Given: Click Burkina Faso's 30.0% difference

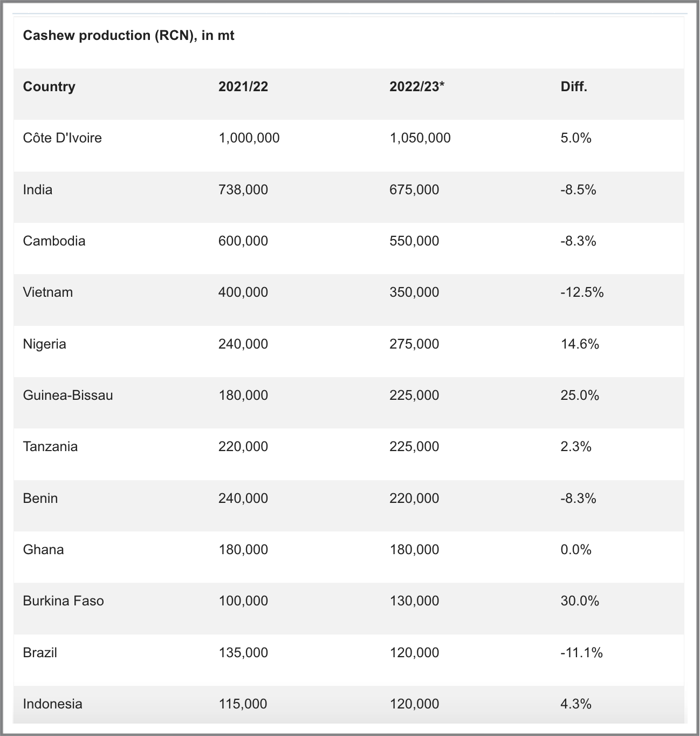Looking at the screenshot, I should (580, 601).
